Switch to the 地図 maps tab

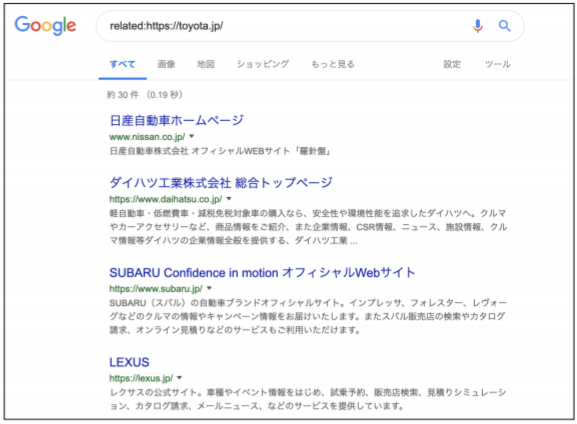[x=206, y=64]
